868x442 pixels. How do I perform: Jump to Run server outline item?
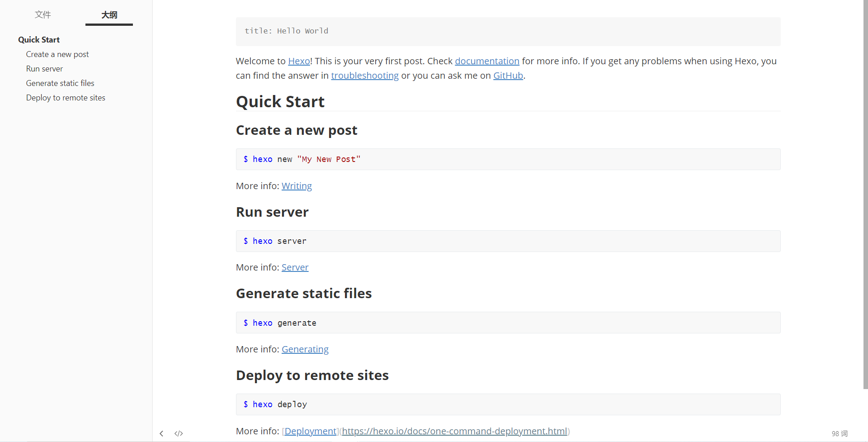(44, 69)
